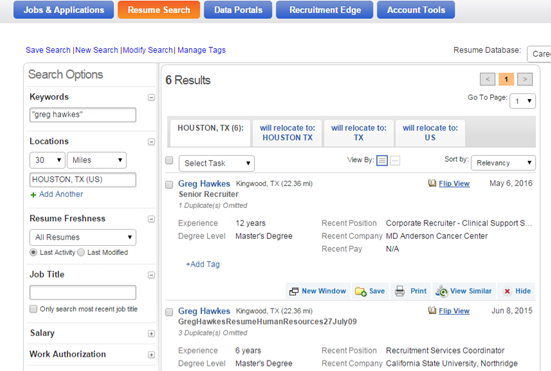
Task: Click the HOUSTON, TX location field
Action: [x=83, y=180]
